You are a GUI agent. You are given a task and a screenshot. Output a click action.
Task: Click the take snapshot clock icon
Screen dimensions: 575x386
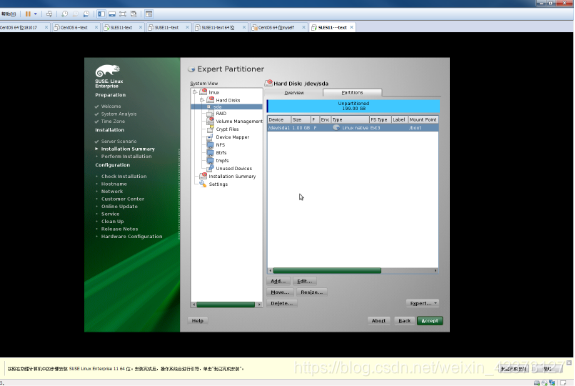(x=65, y=14)
